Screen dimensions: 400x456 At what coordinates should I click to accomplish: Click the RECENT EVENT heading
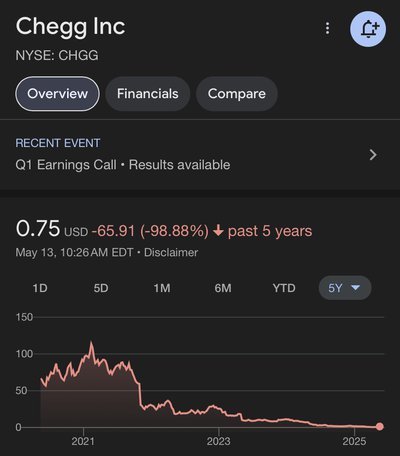(58, 143)
